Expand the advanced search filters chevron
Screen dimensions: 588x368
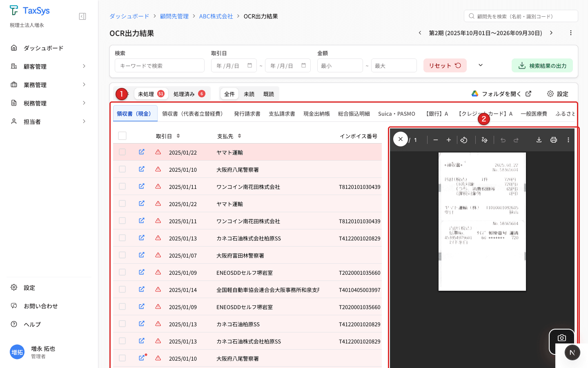click(x=481, y=65)
